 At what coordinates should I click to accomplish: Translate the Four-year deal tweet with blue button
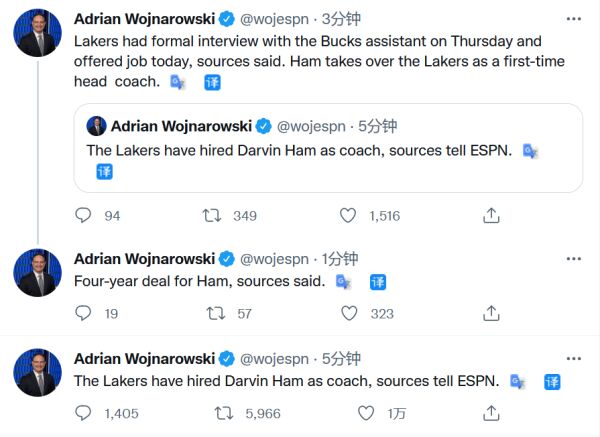[378, 282]
